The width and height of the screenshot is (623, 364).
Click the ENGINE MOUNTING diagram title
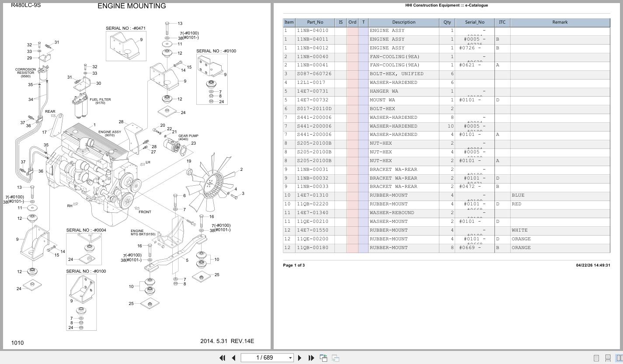pos(132,6)
